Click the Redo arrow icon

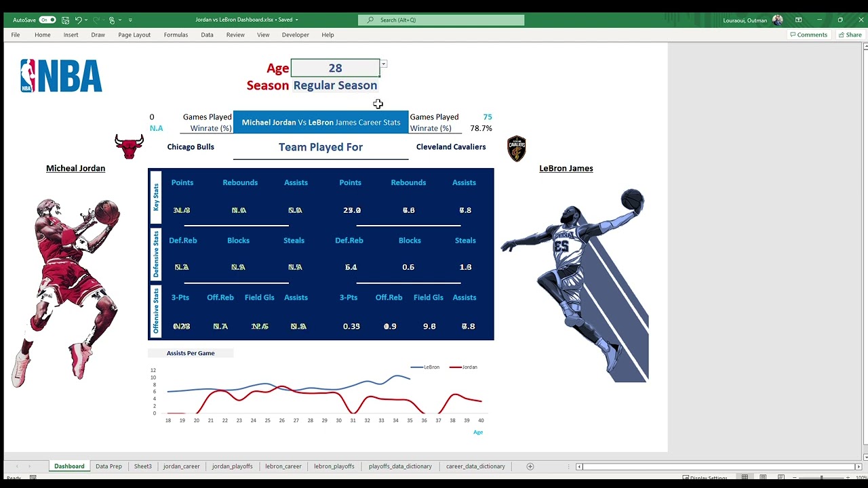click(96, 20)
